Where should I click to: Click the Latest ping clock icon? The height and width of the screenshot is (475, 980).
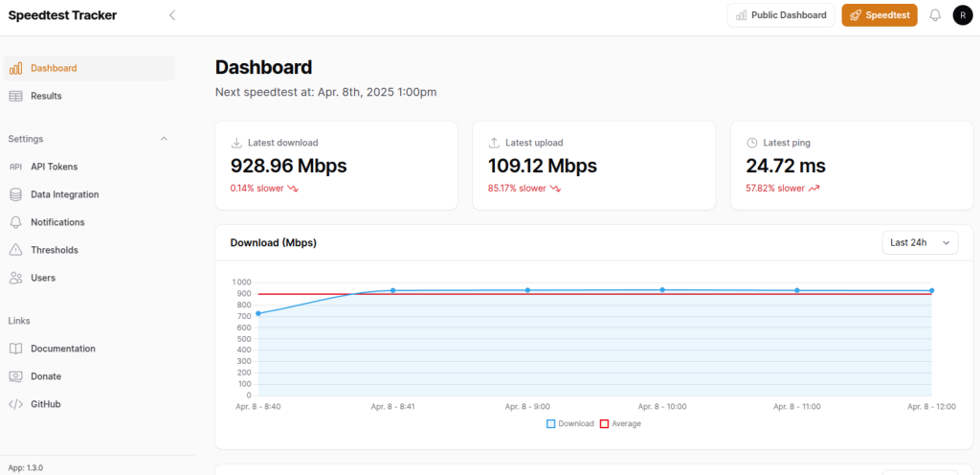[752, 143]
